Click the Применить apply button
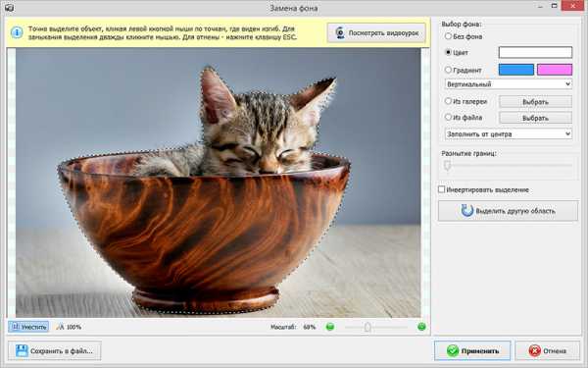Viewport: 588px width, 368px height. (x=472, y=350)
